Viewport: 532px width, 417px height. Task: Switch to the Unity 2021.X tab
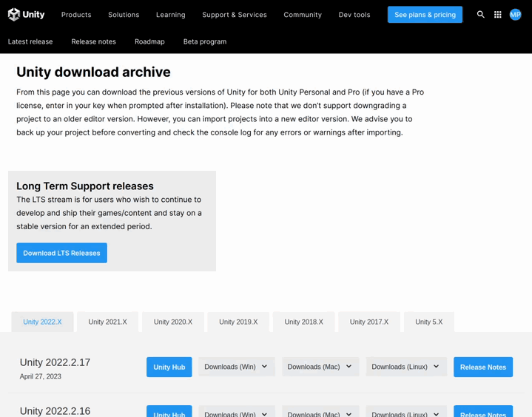click(x=107, y=322)
